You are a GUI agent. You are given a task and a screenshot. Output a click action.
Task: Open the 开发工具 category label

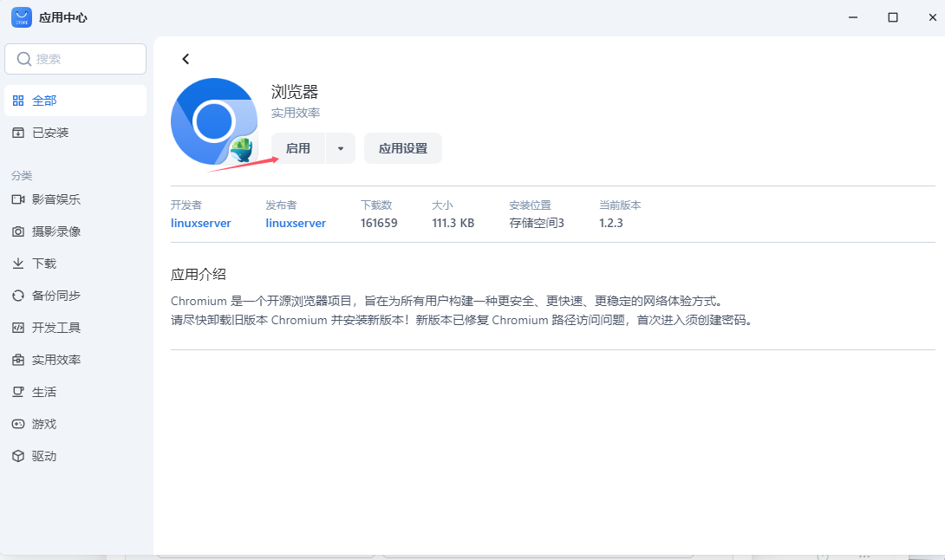tap(56, 328)
